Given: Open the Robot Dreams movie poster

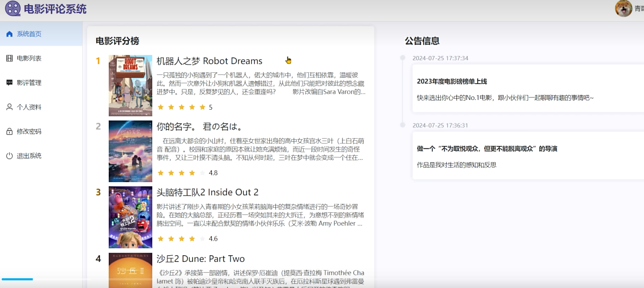Looking at the screenshot, I should click(130, 86).
